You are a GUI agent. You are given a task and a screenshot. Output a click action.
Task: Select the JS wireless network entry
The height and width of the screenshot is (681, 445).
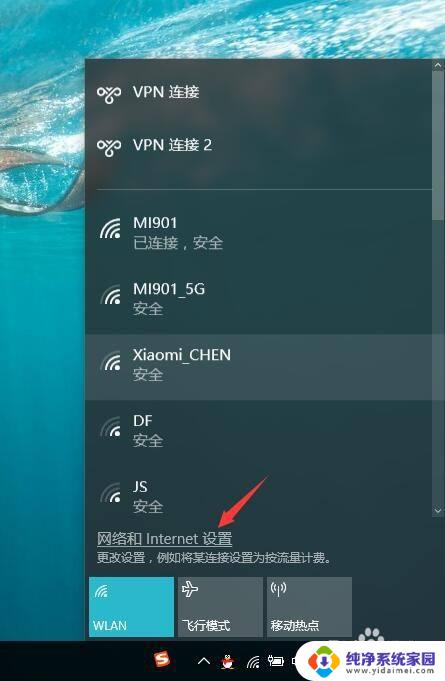point(259,496)
